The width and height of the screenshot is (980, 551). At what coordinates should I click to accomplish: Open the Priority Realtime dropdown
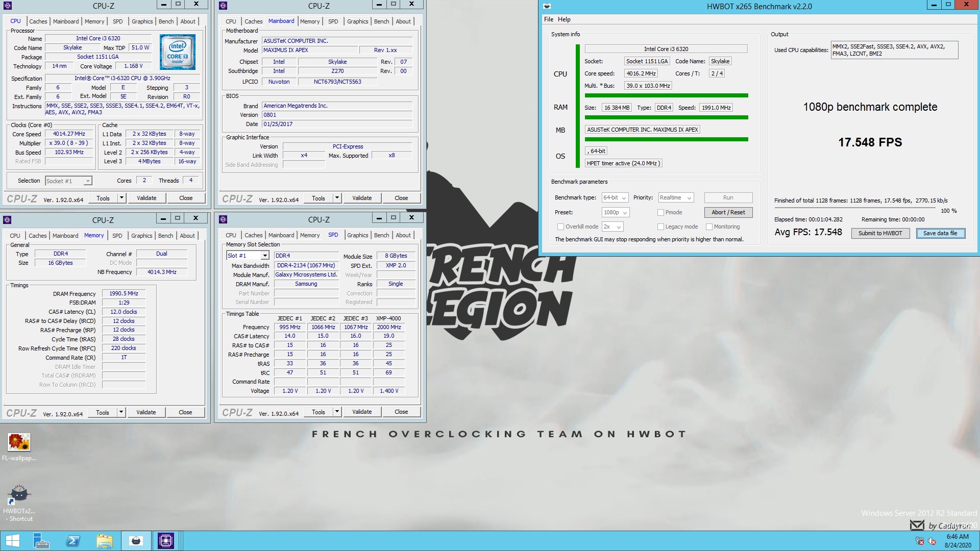click(x=675, y=197)
